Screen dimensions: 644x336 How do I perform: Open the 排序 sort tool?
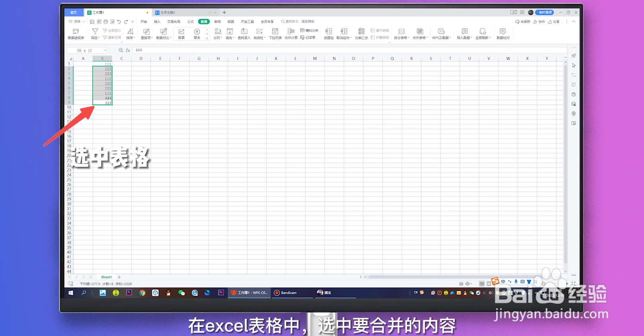[130, 34]
